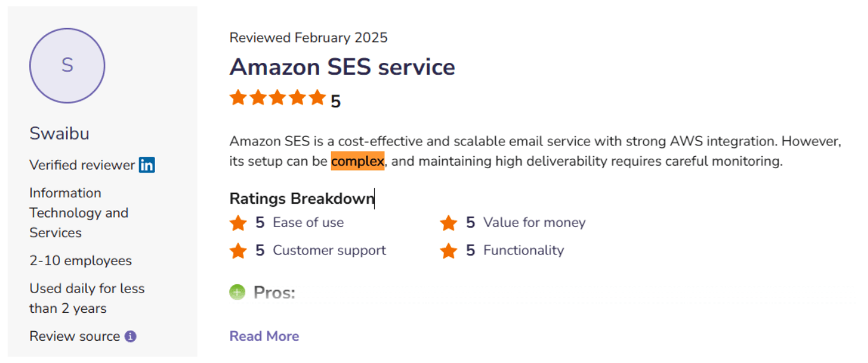
Task: Click the Review source text
Action: pos(74,336)
